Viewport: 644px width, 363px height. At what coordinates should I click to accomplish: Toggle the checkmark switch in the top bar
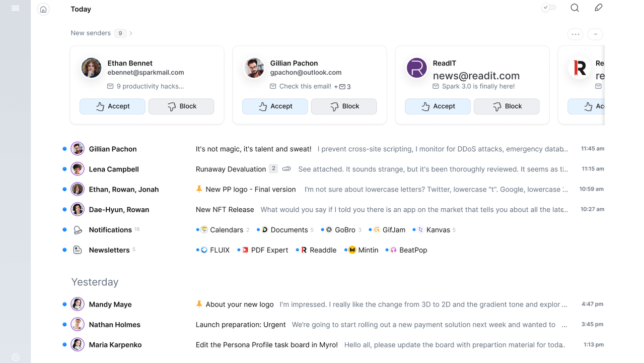click(548, 8)
